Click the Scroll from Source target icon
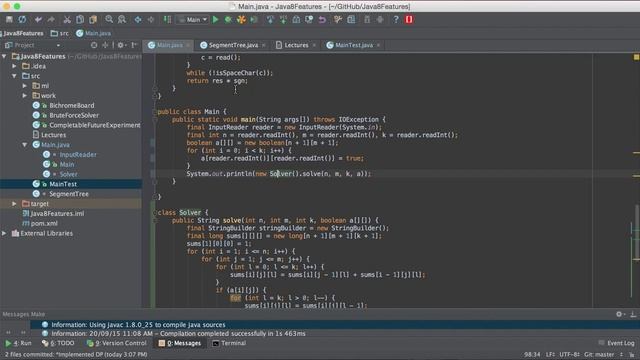The width and height of the screenshot is (640, 360). click(x=94, y=45)
